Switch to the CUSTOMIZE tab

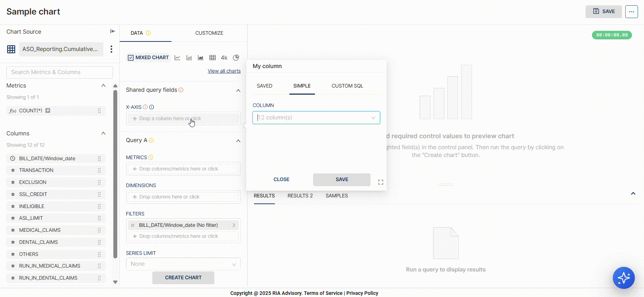pos(209,33)
